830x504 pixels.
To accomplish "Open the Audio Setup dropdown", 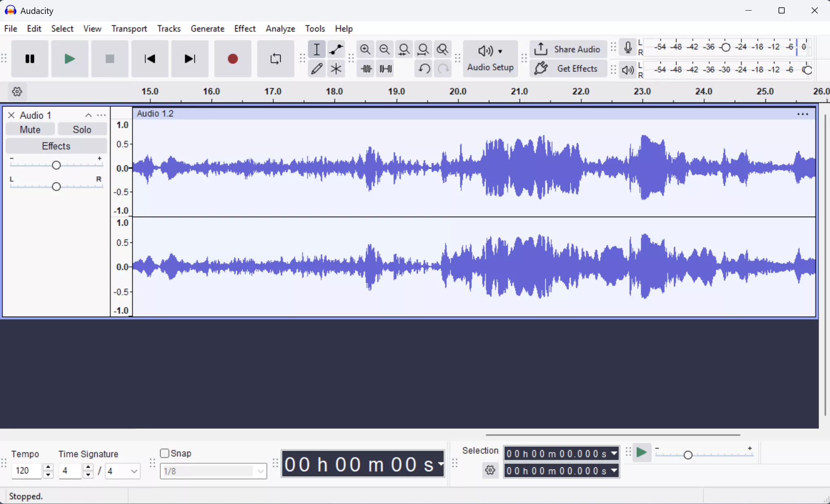I will (490, 59).
